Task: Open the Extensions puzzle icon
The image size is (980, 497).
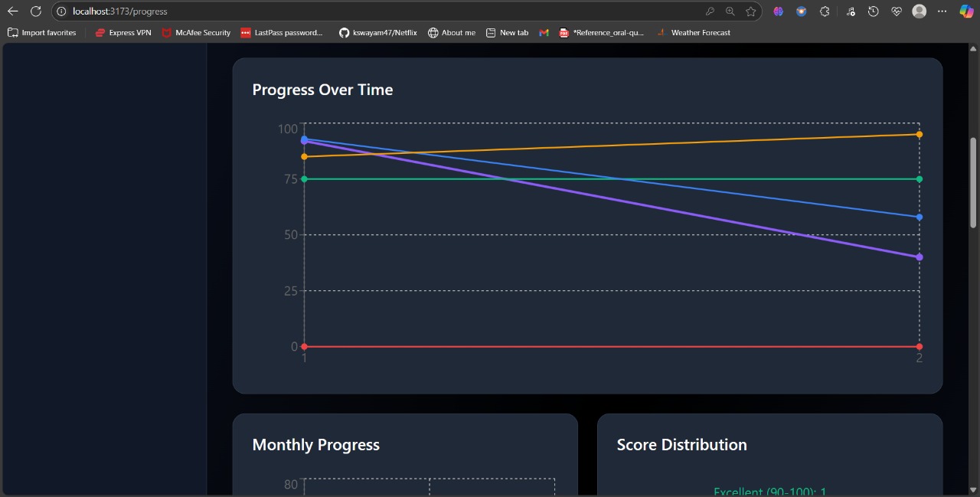Action: tap(825, 11)
